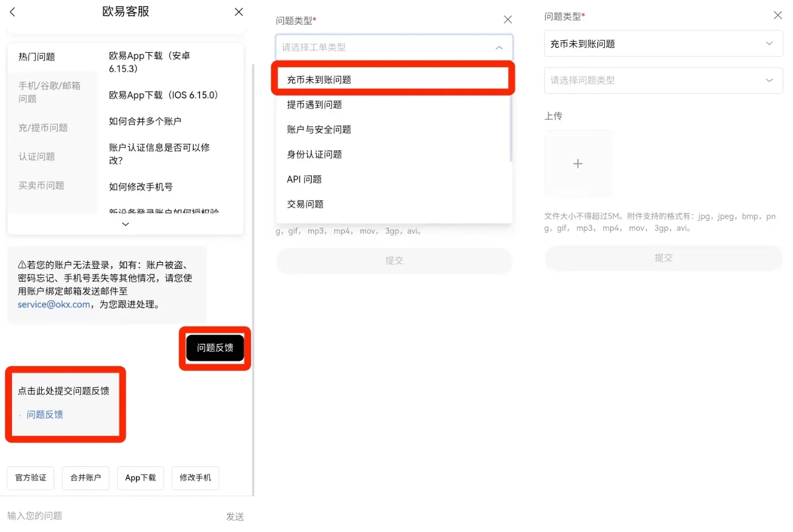Image resolution: width=793 pixels, height=532 pixels.
Task: Open the App下载 quick shortcut
Action: coord(140,478)
